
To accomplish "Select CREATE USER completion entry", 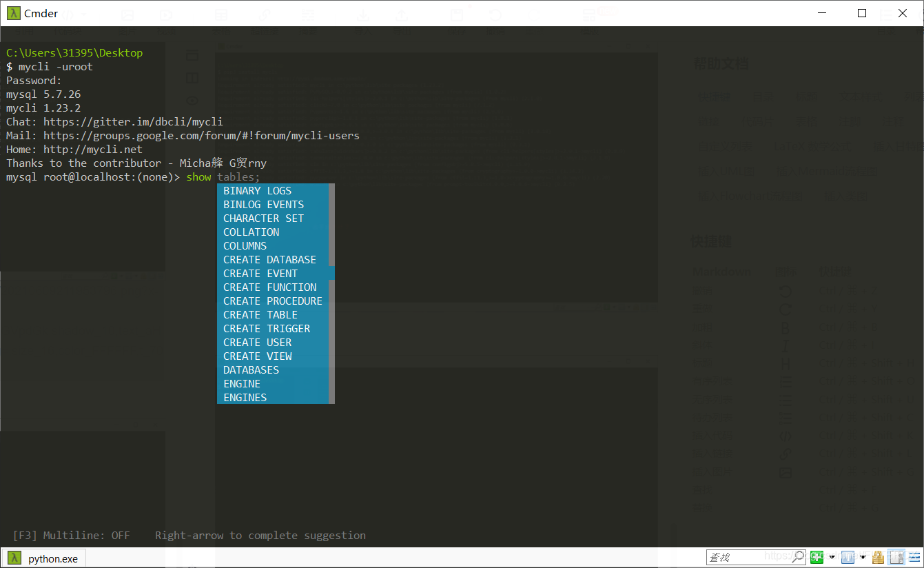I will click(x=273, y=342).
